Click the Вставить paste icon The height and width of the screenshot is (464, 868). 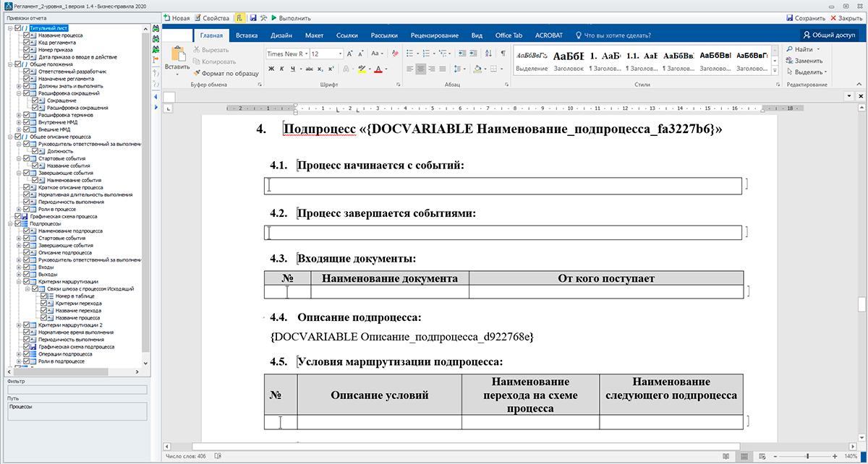click(x=177, y=53)
